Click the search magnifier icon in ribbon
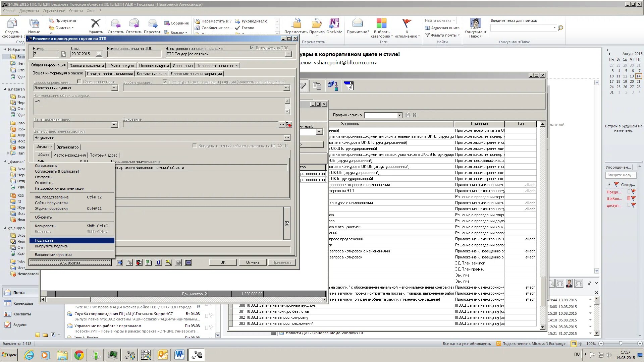 pos(560,28)
